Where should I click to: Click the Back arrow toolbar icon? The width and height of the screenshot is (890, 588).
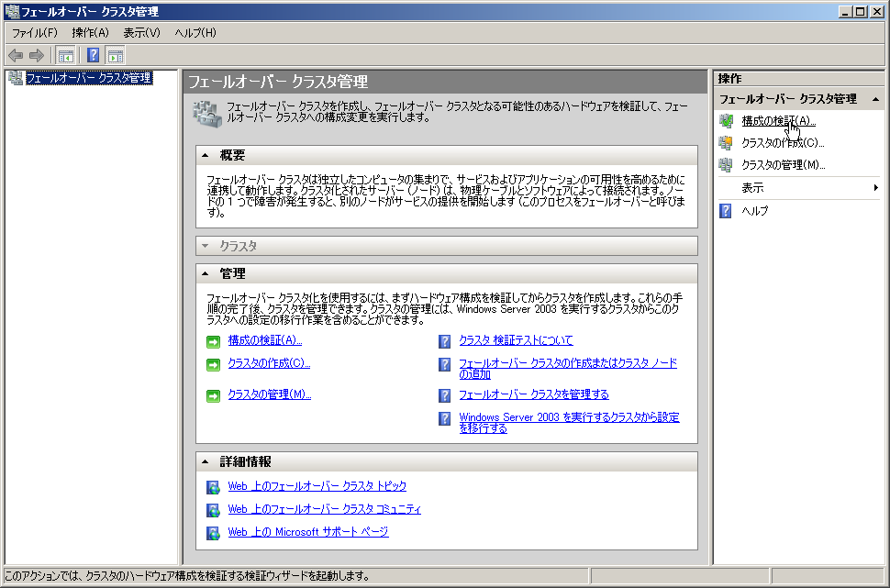tap(16, 55)
